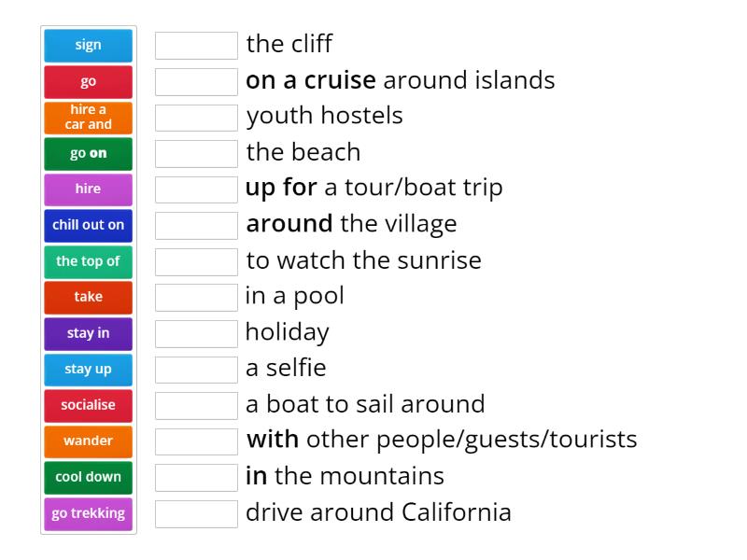Choose the 'chill out on' tile

click(x=88, y=225)
